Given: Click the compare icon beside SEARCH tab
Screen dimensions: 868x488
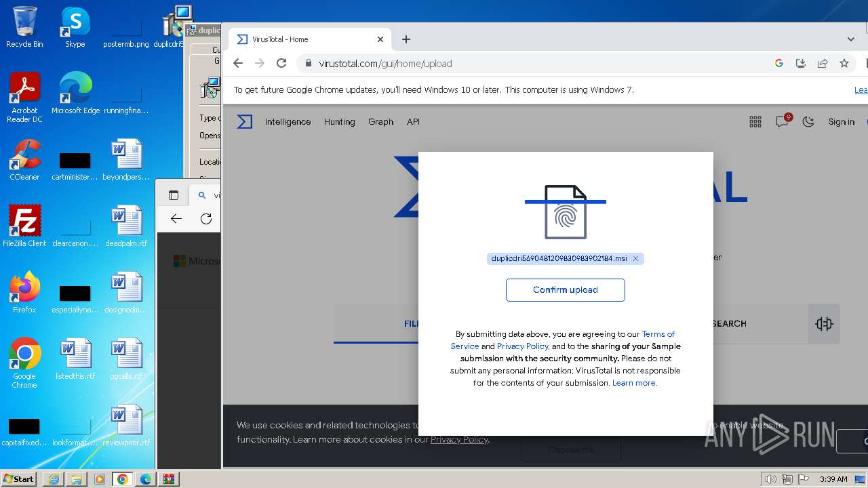Looking at the screenshot, I should click(x=824, y=324).
